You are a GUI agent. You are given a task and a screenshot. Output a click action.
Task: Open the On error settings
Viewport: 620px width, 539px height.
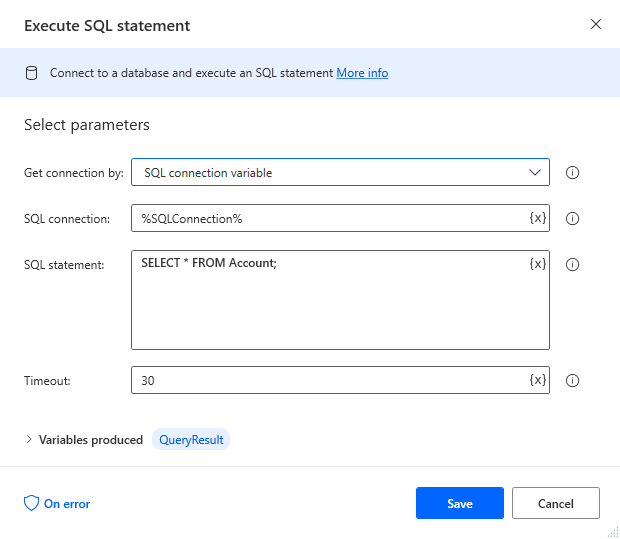click(57, 504)
